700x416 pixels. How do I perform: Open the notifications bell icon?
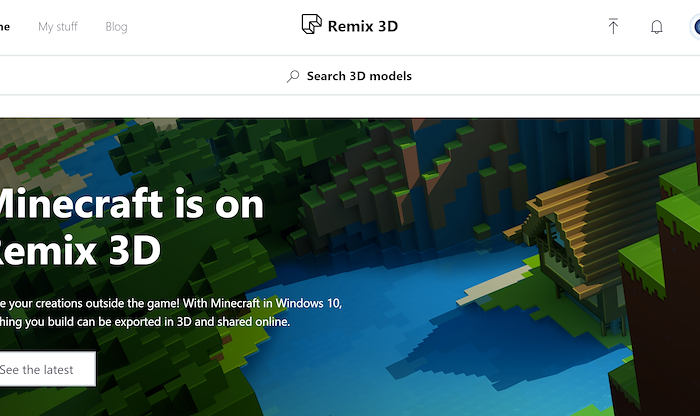(x=656, y=27)
